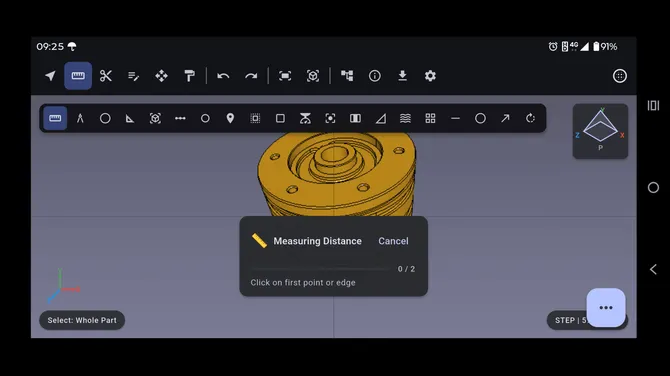The image size is (670, 376).
Task: Open the grid apps icon at top right
Action: [x=620, y=76]
